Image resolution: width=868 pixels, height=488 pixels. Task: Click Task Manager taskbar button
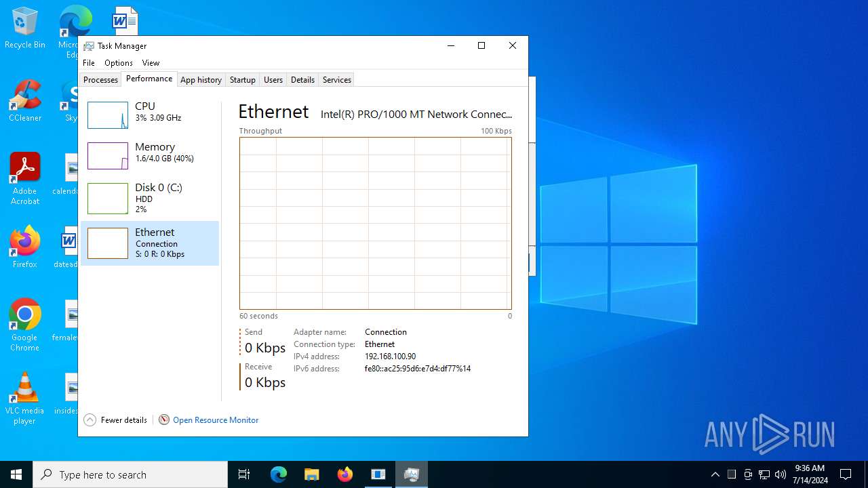(x=412, y=474)
